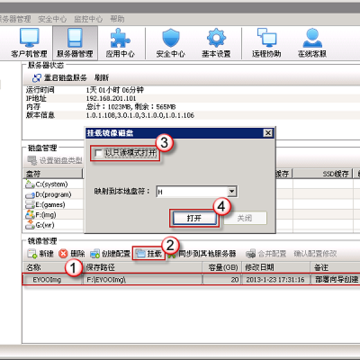The height and width of the screenshot is (360, 360).
Task: Click 确认配置修改 button
Action: click(x=315, y=254)
